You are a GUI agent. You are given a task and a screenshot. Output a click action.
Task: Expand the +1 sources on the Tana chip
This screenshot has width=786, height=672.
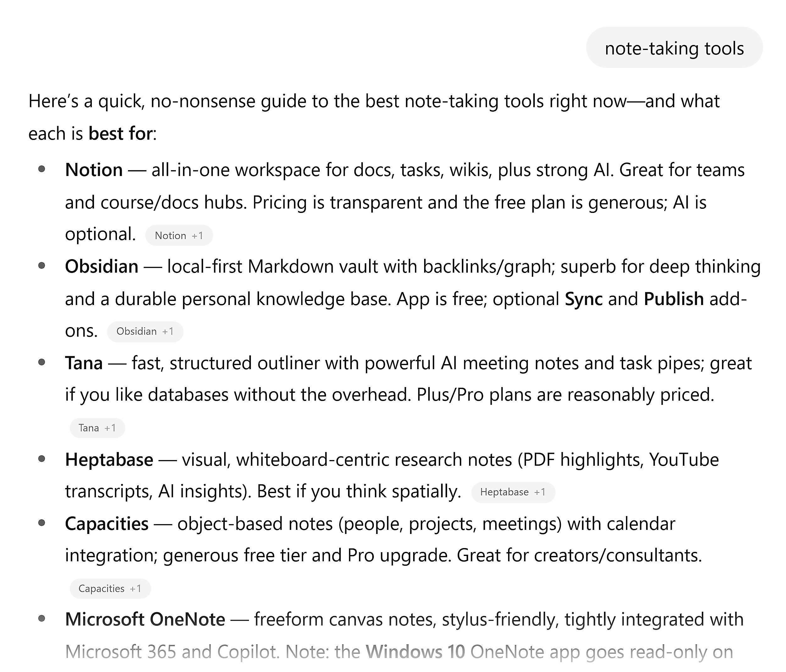110,428
